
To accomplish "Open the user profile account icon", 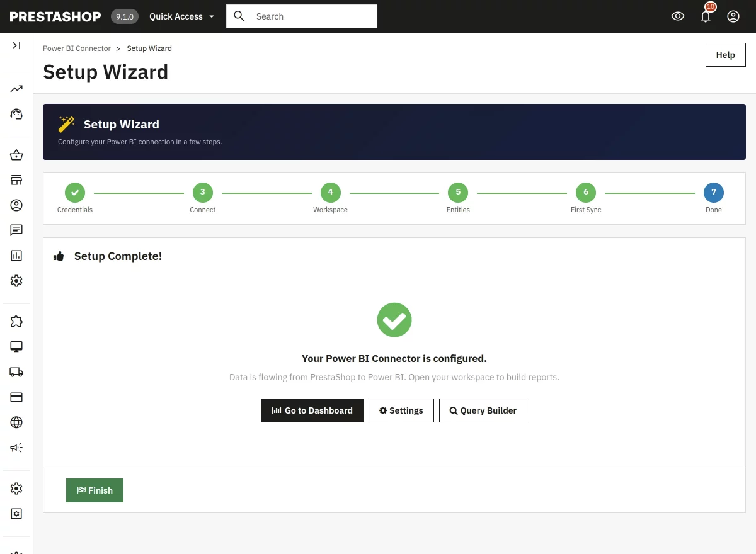I will point(733,16).
